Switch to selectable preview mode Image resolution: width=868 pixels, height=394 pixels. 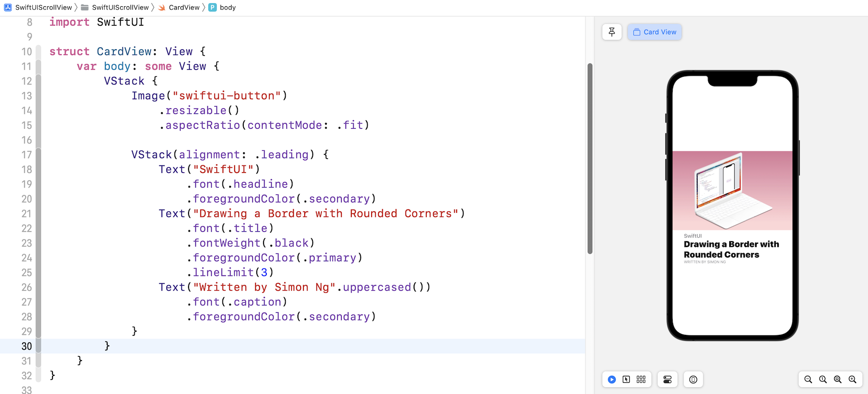(626, 380)
